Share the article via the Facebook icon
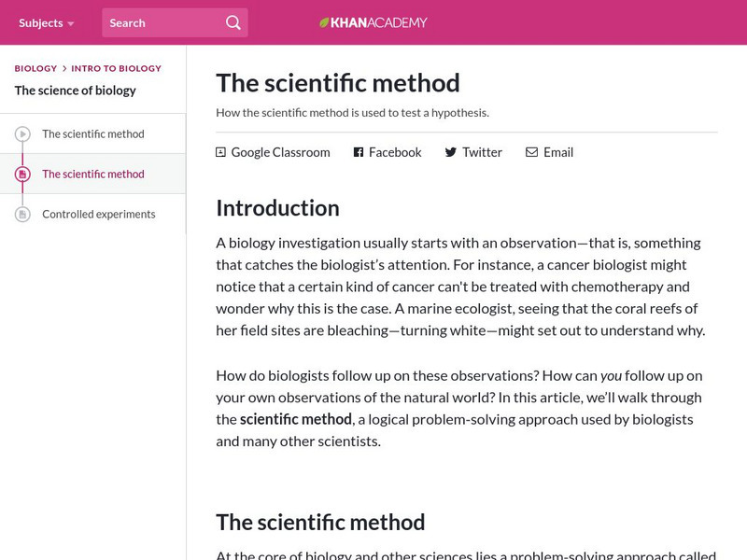The height and width of the screenshot is (560, 747). pos(357,151)
